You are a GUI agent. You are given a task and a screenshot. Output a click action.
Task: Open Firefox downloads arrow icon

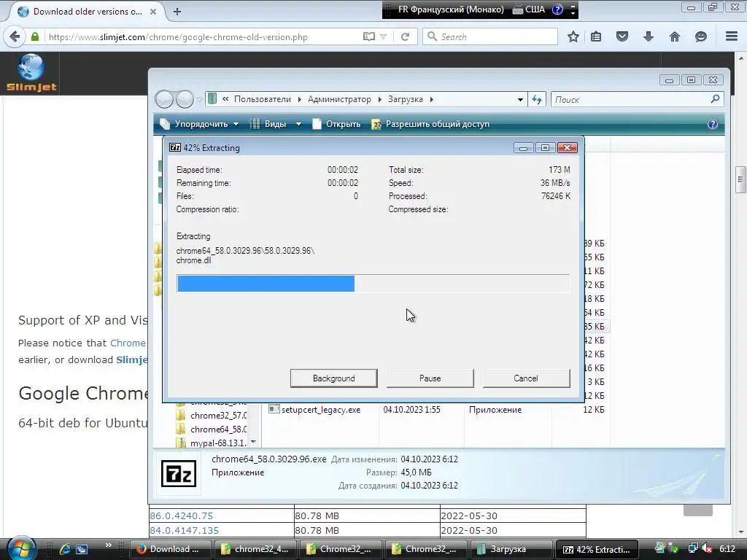pos(649,36)
